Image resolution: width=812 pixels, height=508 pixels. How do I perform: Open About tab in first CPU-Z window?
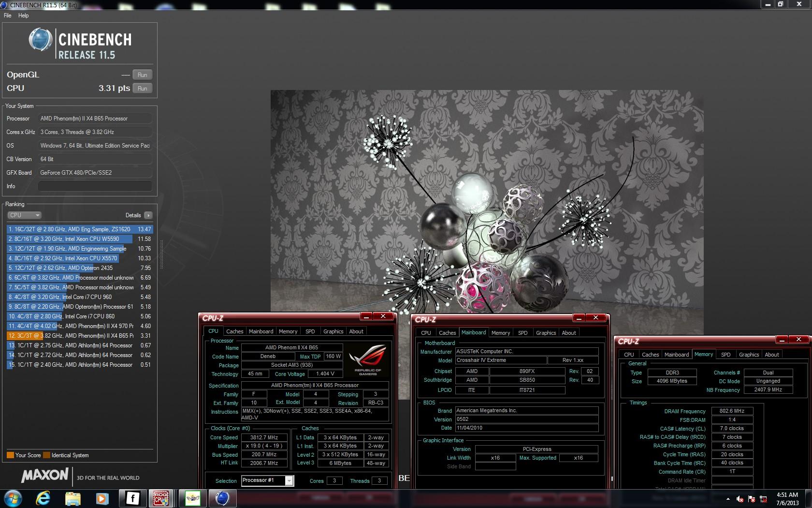[356, 331]
